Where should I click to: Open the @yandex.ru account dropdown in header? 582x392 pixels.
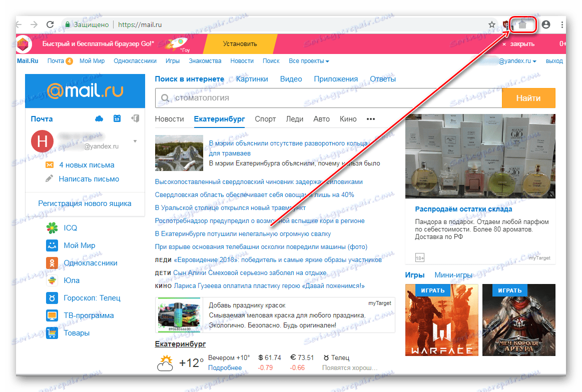517,61
